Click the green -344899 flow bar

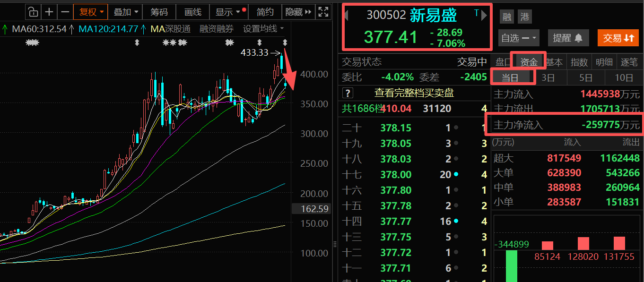coord(512,266)
